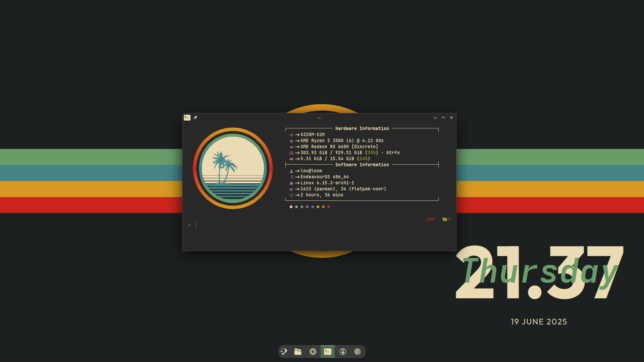This screenshot has width=644, height=362.
Task: Minimize terminal with the down chevron
Action: point(435,118)
